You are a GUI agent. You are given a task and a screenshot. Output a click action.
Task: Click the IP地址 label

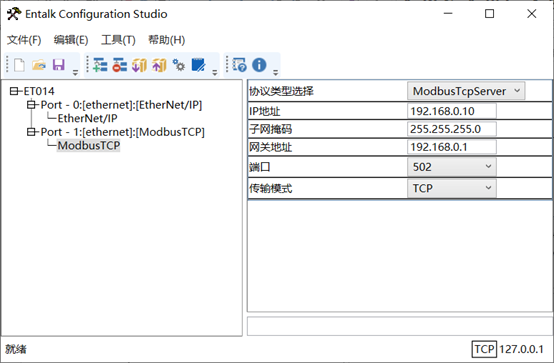click(x=265, y=111)
